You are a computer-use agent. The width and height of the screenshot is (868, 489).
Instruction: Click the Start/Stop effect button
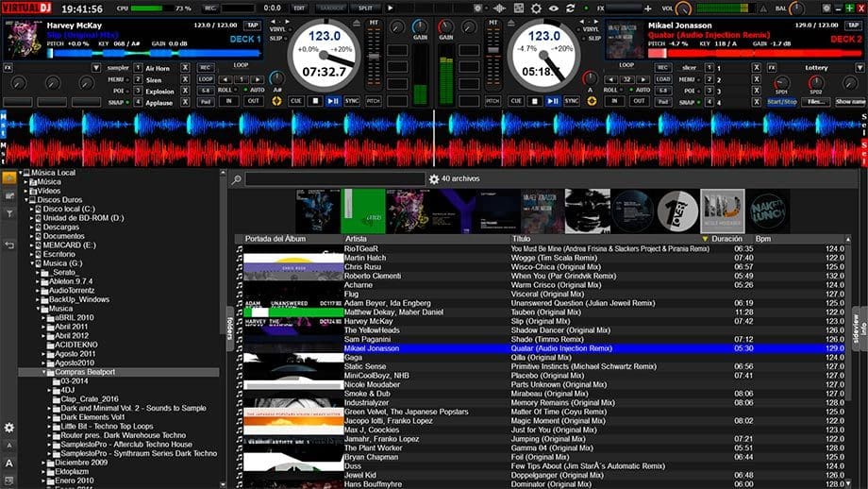[x=781, y=102]
